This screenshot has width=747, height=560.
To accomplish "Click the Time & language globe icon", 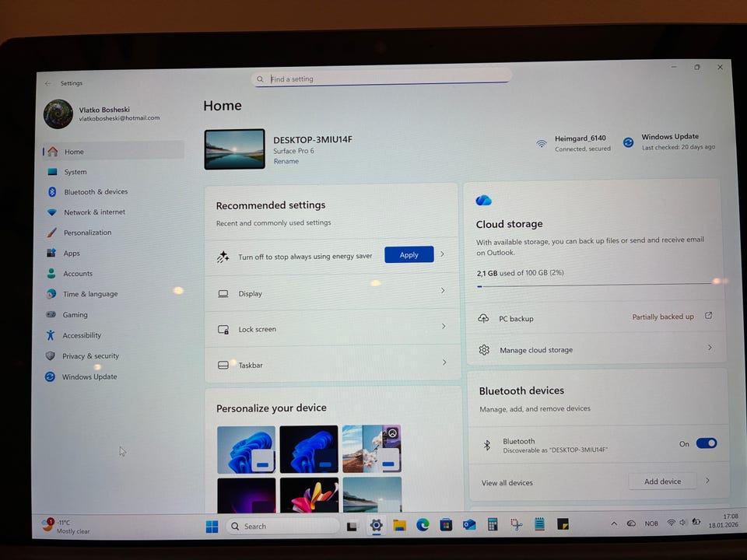I will [x=51, y=294].
